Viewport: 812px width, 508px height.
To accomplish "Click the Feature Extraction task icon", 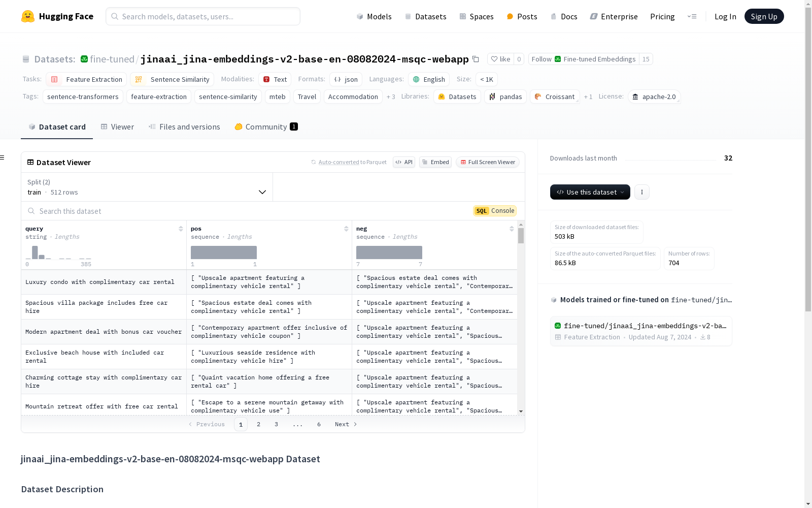I will (54, 79).
